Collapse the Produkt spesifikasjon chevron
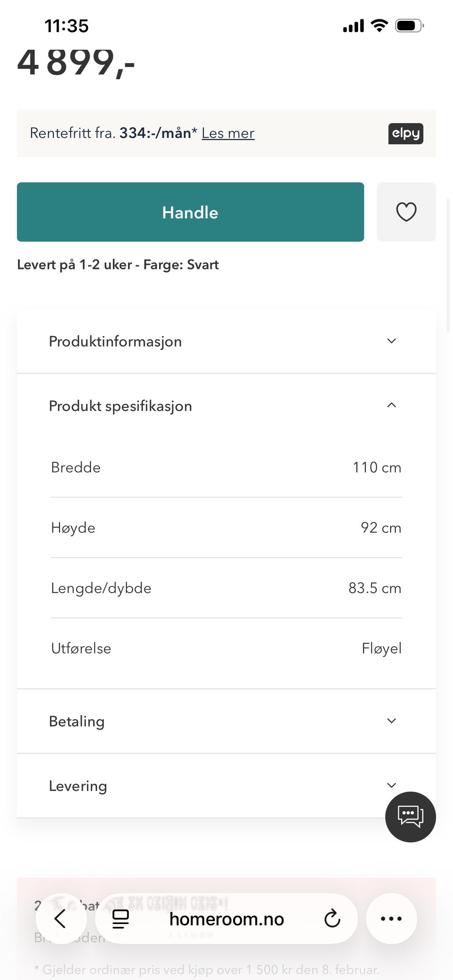The width and height of the screenshot is (453, 980). pyautogui.click(x=391, y=405)
